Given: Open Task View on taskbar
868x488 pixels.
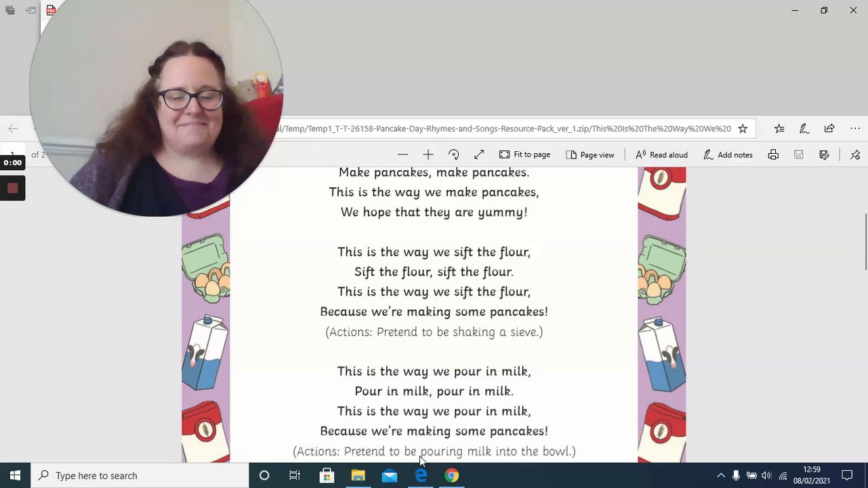Looking at the screenshot, I should coord(295,475).
